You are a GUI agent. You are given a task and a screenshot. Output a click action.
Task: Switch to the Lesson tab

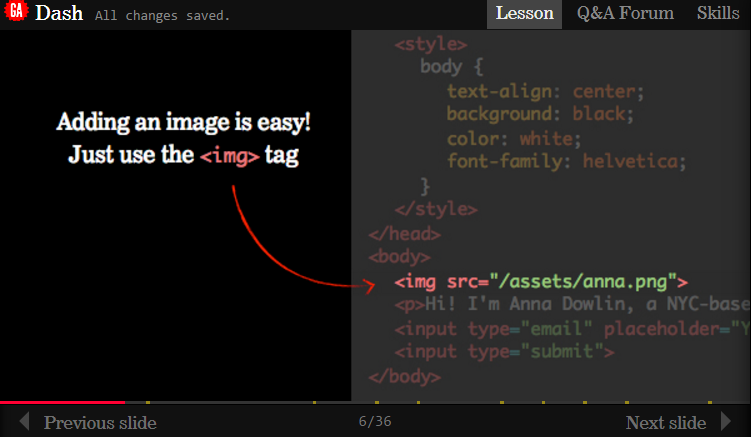coord(524,13)
